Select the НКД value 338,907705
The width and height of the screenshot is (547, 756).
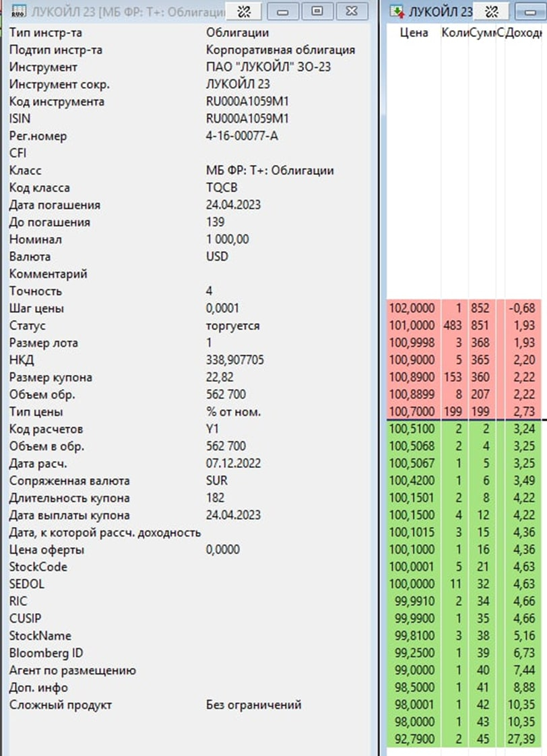point(234,360)
